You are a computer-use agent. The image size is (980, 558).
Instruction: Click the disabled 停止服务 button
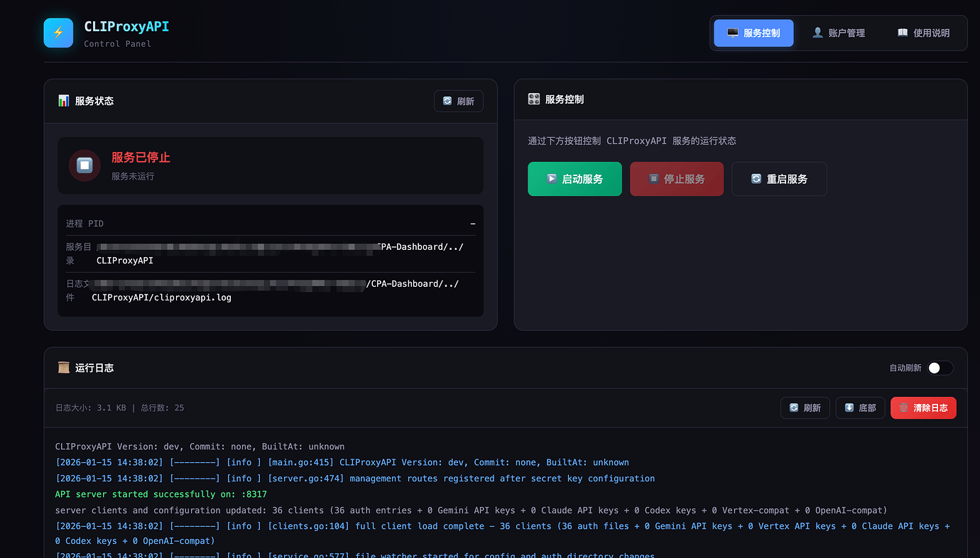[x=677, y=179]
